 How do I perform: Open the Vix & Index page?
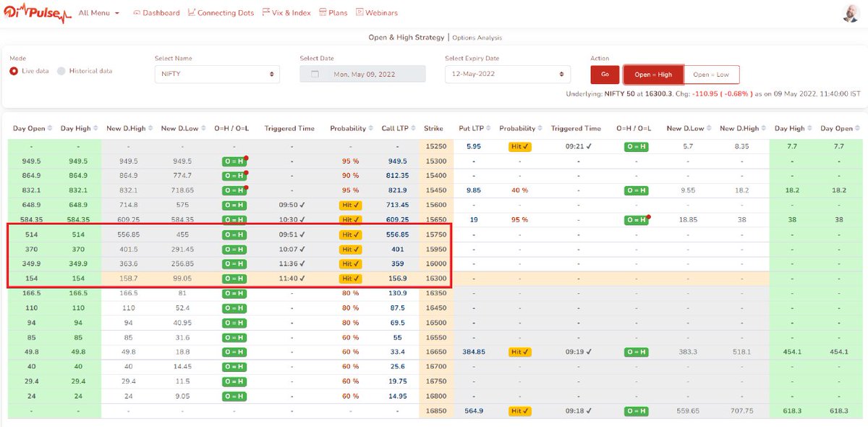click(x=286, y=13)
